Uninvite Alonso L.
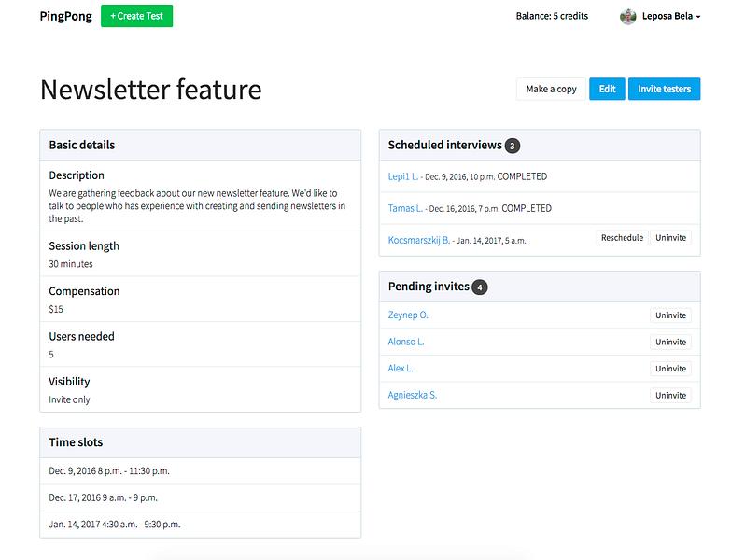Image resolution: width=731 pixels, height=560 pixels. click(x=671, y=342)
